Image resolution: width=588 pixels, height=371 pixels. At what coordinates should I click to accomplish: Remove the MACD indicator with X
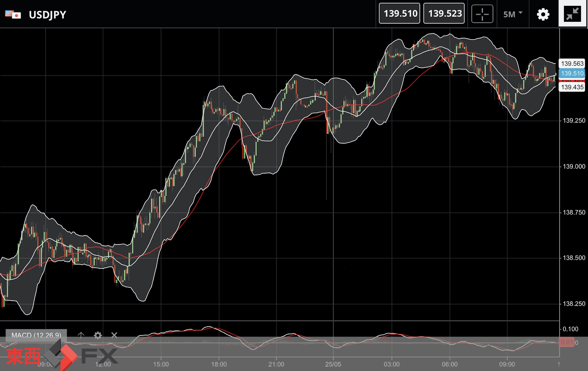pos(114,335)
